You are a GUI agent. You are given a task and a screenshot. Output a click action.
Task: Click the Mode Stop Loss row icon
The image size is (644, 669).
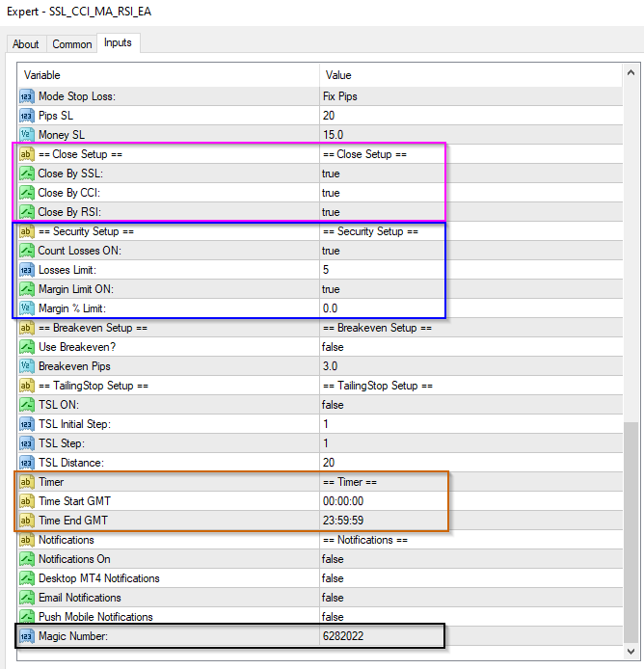[26, 96]
